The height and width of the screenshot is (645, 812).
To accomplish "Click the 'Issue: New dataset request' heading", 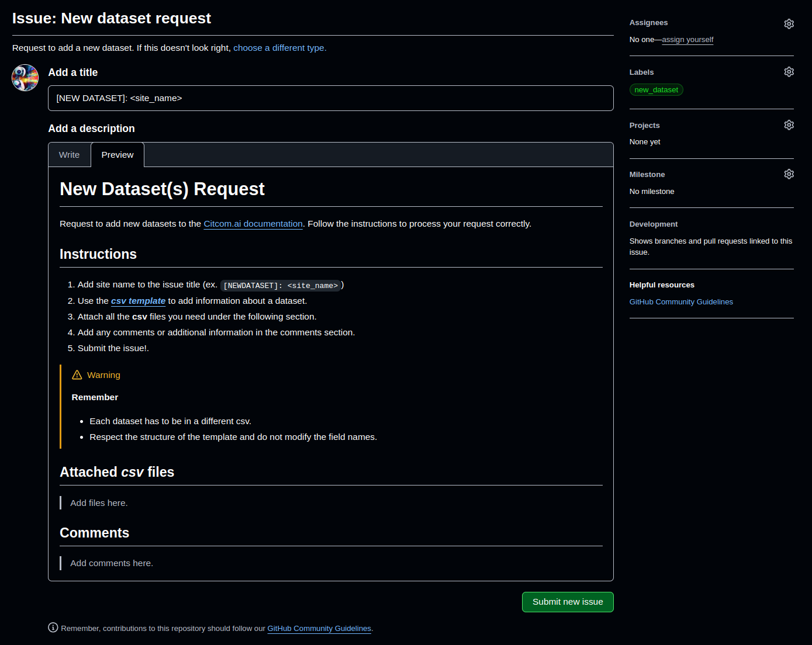I will pos(112,18).
